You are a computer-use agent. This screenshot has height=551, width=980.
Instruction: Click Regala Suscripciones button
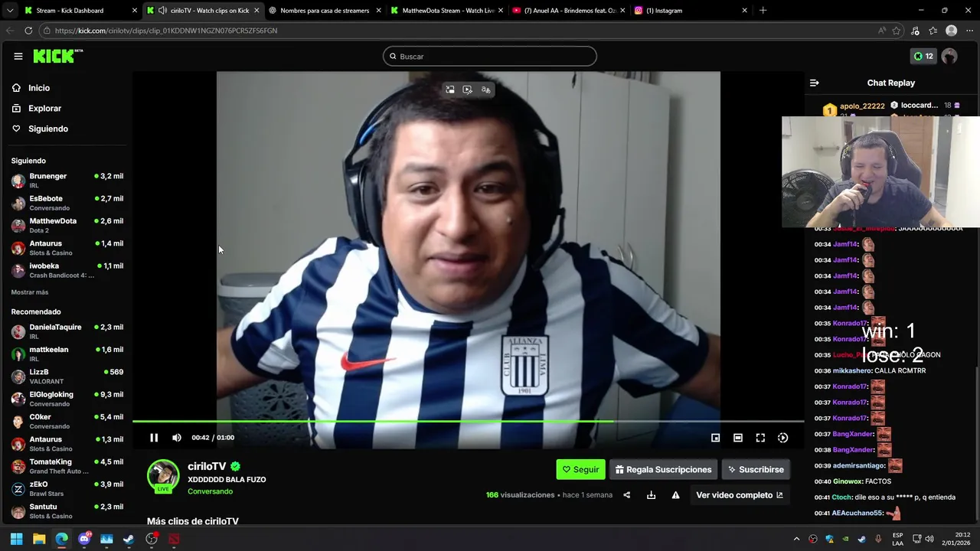point(663,470)
